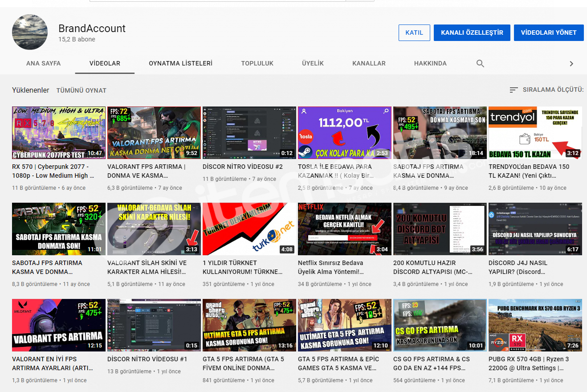587x392 pixels.
Task: Click title 'VALORANT EN İYİ FPS ARTIRMA'
Action: (52, 363)
